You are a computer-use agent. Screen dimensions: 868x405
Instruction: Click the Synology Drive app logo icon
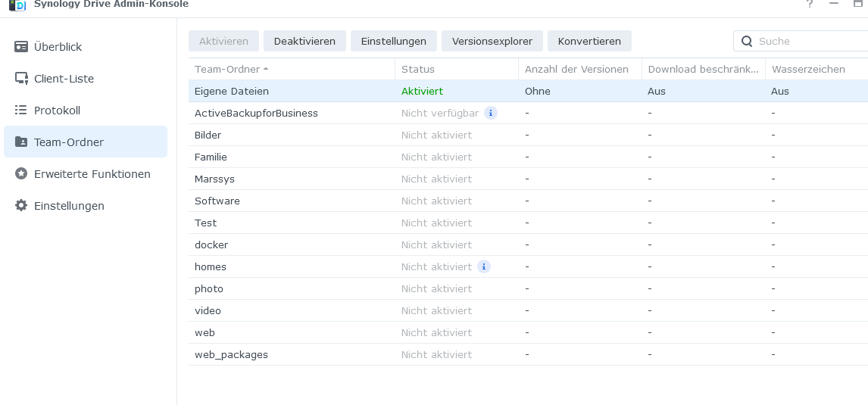coord(17,5)
